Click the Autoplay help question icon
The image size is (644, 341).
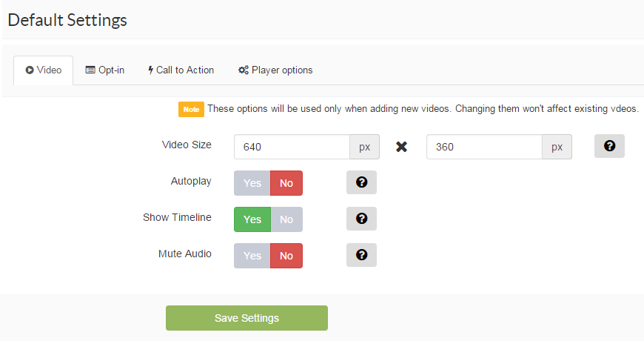(361, 182)
